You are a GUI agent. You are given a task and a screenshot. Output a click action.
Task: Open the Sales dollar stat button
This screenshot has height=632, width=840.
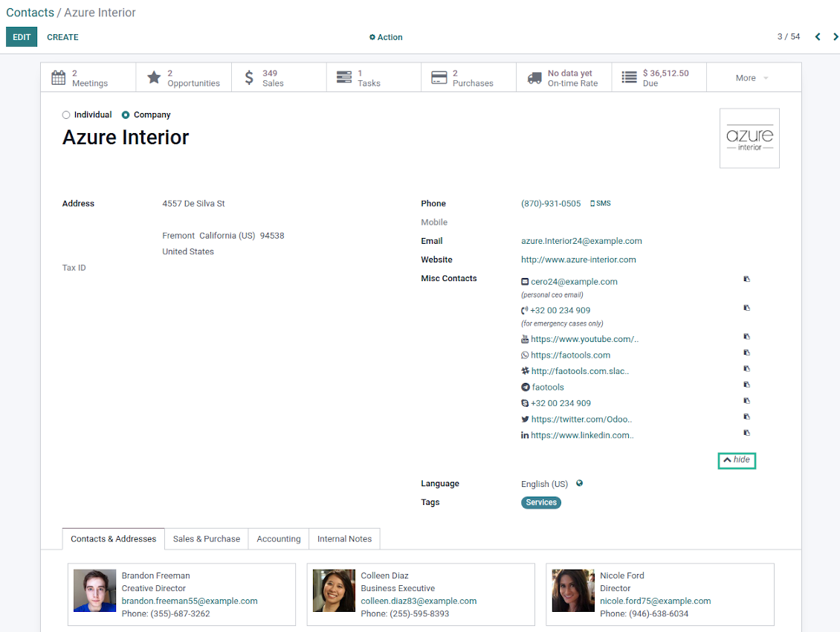point(278,77)
